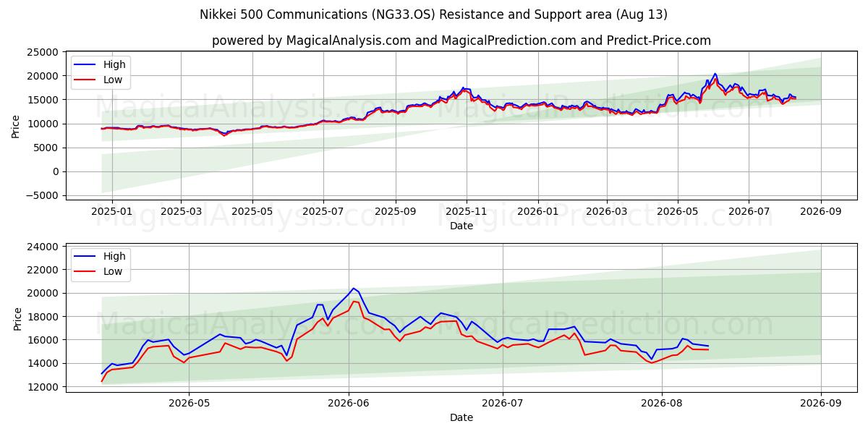Click the 'Date' axis label under bottom chart
Image resolution: width=868 pixels, height=434 pixels.
tap(461, 418)
